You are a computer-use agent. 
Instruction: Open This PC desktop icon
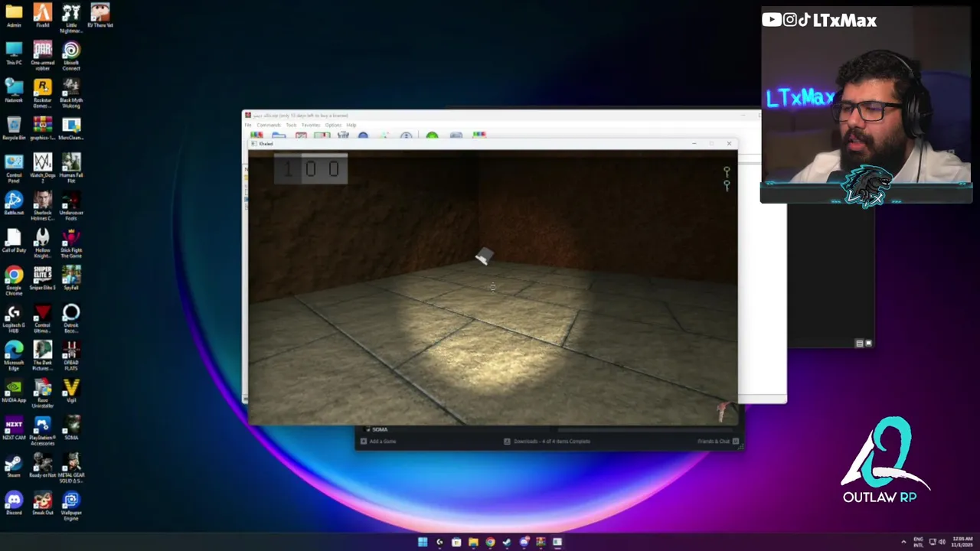point(14,53)
